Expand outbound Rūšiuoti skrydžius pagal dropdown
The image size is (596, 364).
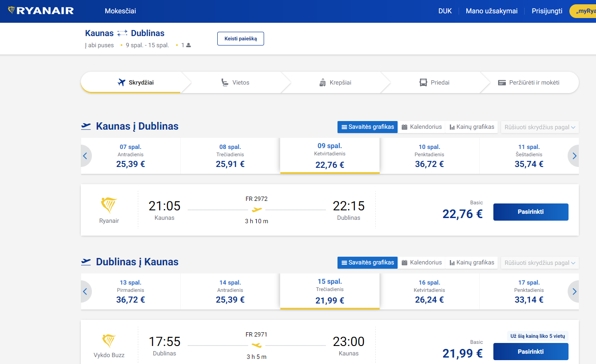point(540,127)
